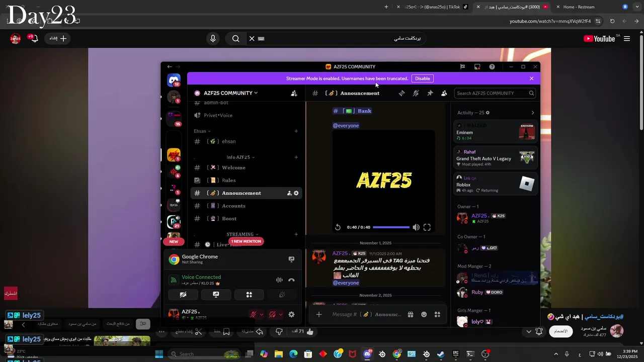Open the Accounts channel
The image size is (644, 362).
246,206
